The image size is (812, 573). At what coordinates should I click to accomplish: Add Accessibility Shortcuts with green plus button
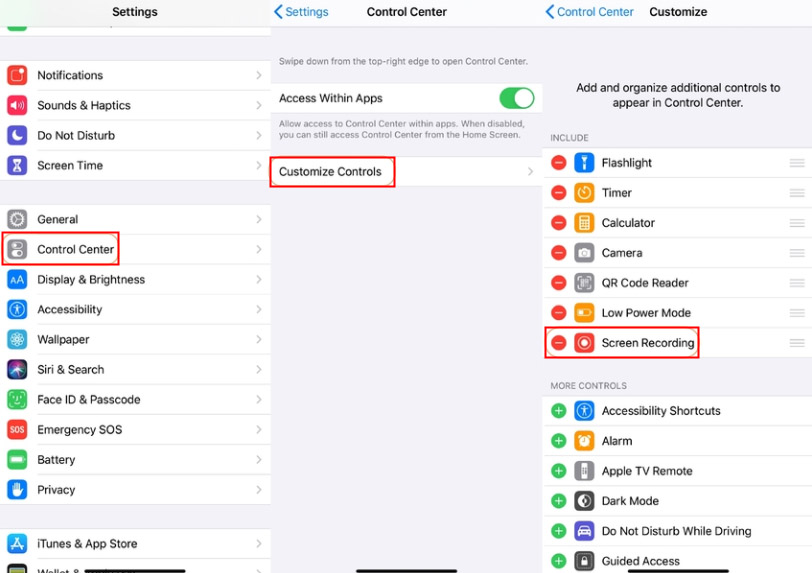[x=558, y=411]
